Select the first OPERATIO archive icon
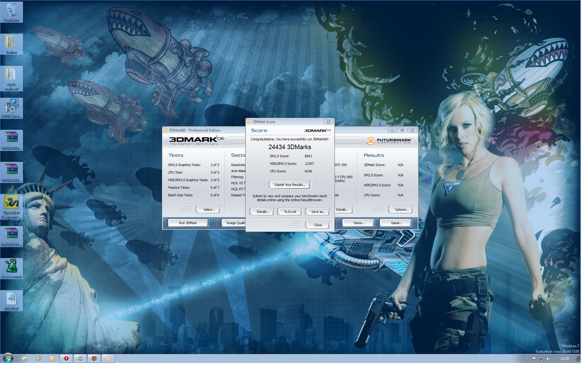Screen dimensions: 588x392 point(11,140)
